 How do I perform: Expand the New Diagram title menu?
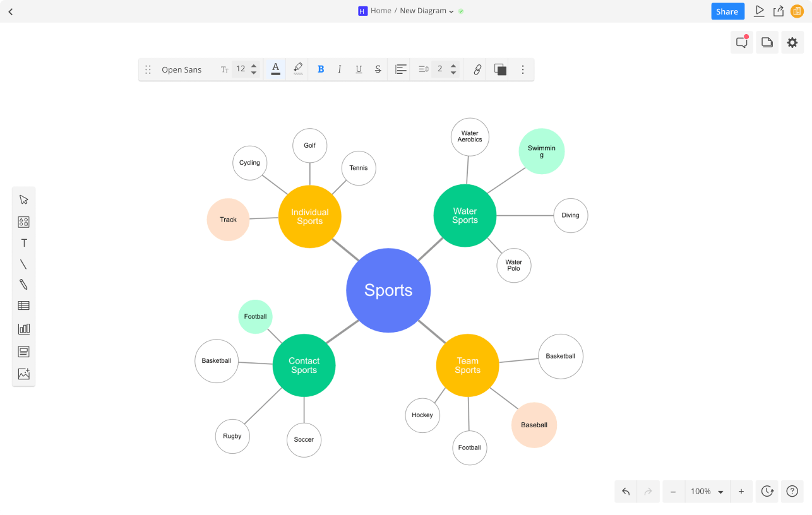coord(452,11)
